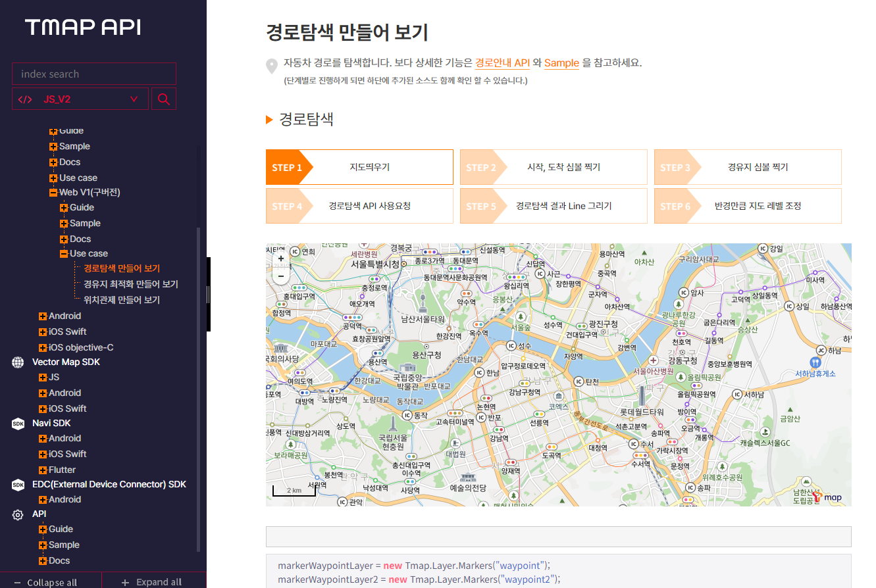Zoom in the map with plus button
The height and width of the screenshot is (588, 876).
coord(281,259)
